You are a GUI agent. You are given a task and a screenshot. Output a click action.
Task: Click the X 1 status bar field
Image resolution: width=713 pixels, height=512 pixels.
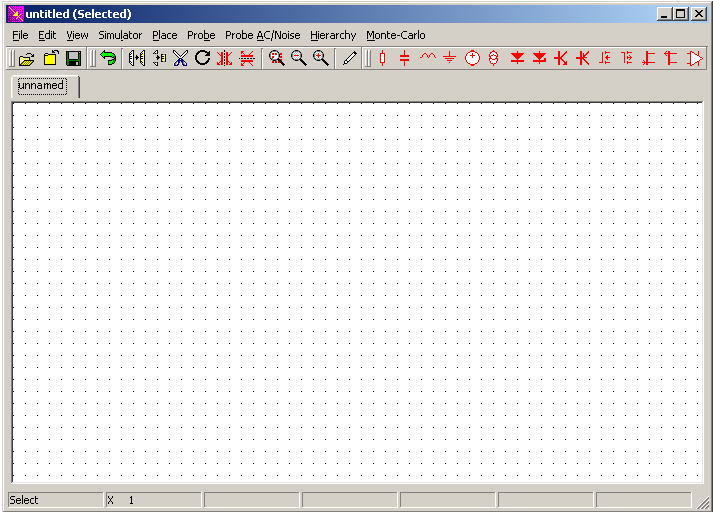[x=154, y=500]
